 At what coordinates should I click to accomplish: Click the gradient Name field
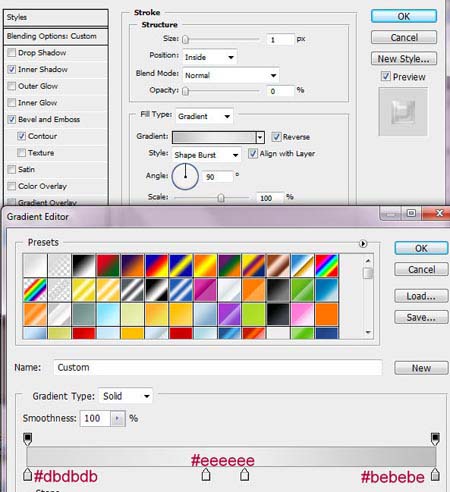pyautogui.click(x=218, y=368)
